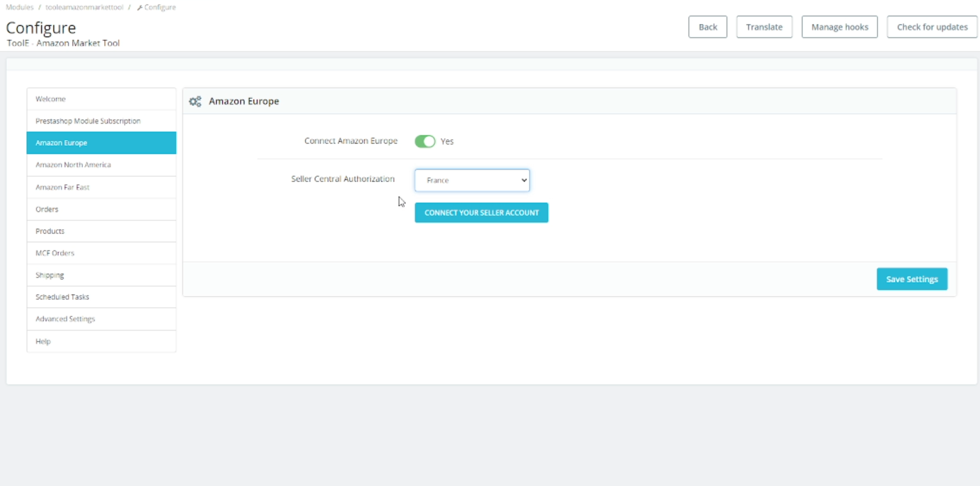The image size is (980, 486).
Task: Click tooleamazonmarkettool breadcrumb link
Action: (84, 8)
